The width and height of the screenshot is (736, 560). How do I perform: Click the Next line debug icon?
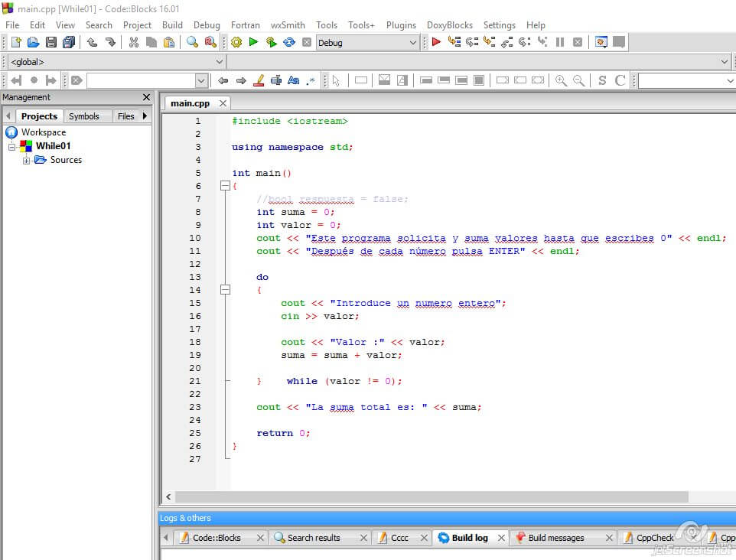[x=472, y=42]
